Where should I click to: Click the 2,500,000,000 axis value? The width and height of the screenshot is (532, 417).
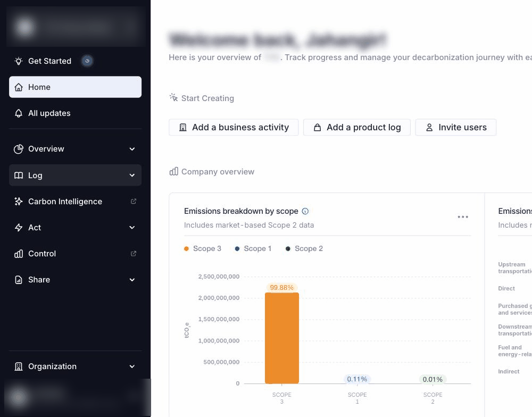pos(219,277)
